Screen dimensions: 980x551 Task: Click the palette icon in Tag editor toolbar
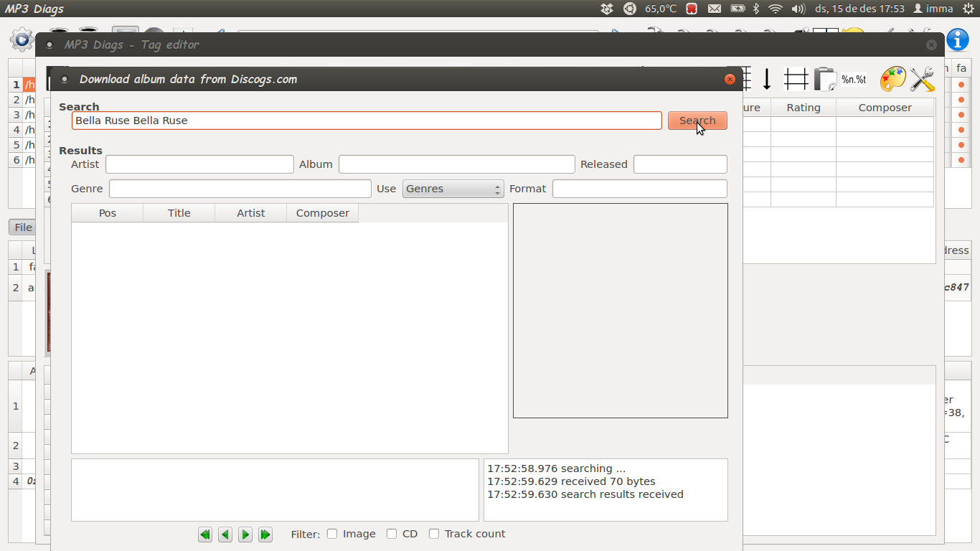point(893,79)
